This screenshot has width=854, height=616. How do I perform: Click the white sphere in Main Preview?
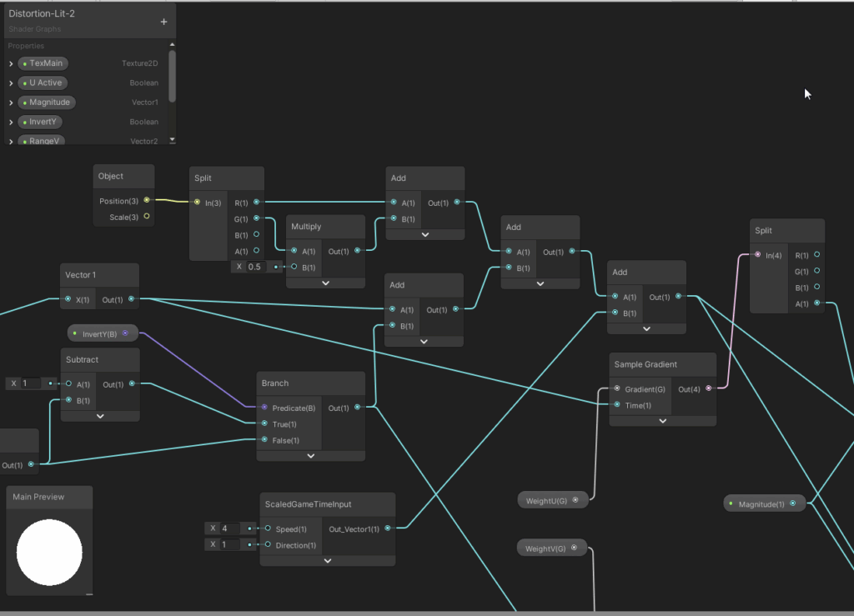[49, 552]
